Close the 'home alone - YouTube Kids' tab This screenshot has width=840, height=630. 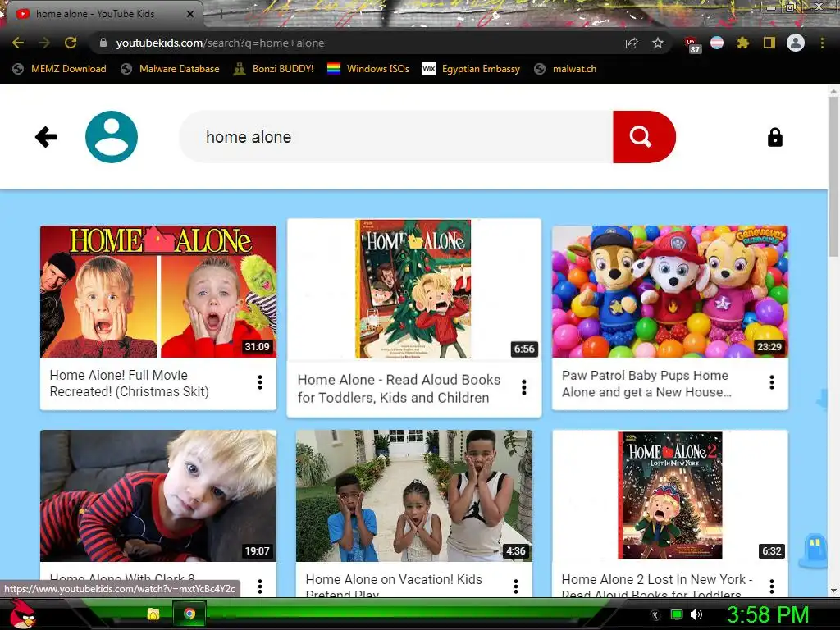(190, 14)
